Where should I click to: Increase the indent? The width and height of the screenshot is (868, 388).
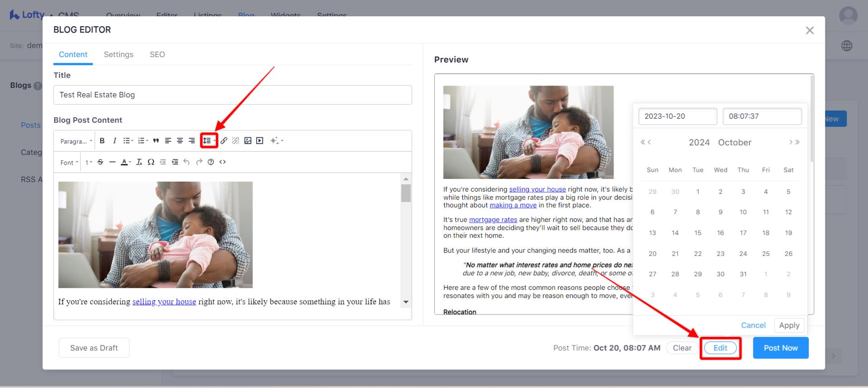(x=175, y=162)
